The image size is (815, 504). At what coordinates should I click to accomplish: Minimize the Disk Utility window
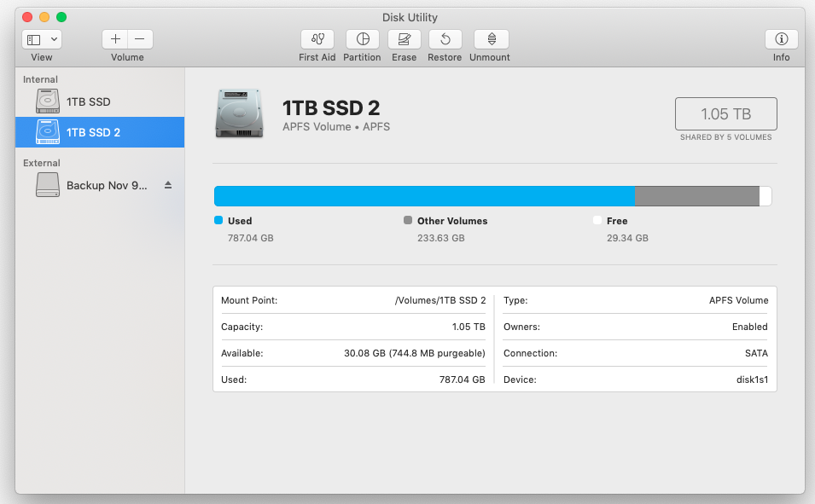coord(44,17)
